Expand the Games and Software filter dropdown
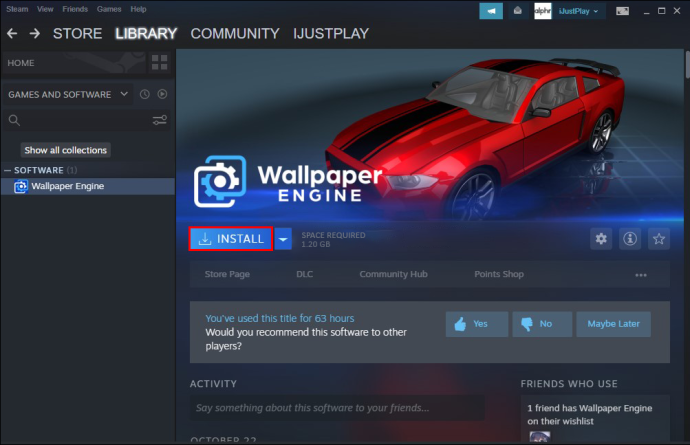 pyautogui.click(x=68, y=94)
